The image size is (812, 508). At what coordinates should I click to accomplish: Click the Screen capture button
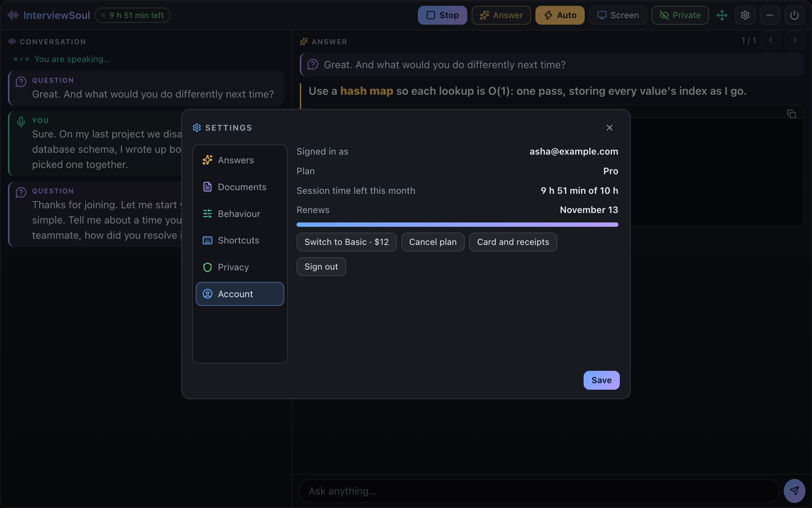[x=618, y=15]
